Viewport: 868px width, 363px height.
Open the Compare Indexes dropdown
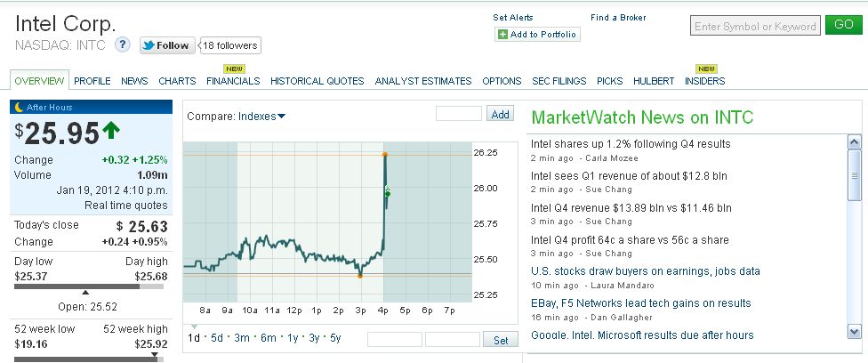coord(261,116)
